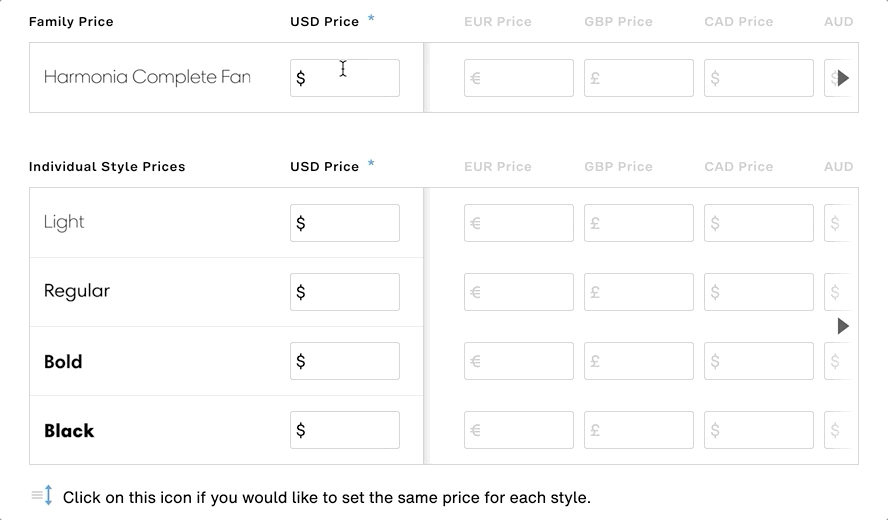Click the Black style GBP price field
Viewport: 888px width, 520px height.
(x=639, y=431)
